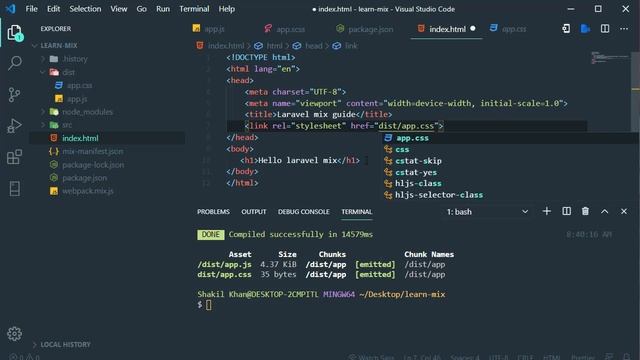Maximize the panel with up chevron
This screenshot has width=640, height=360.
tap(604, 211)
